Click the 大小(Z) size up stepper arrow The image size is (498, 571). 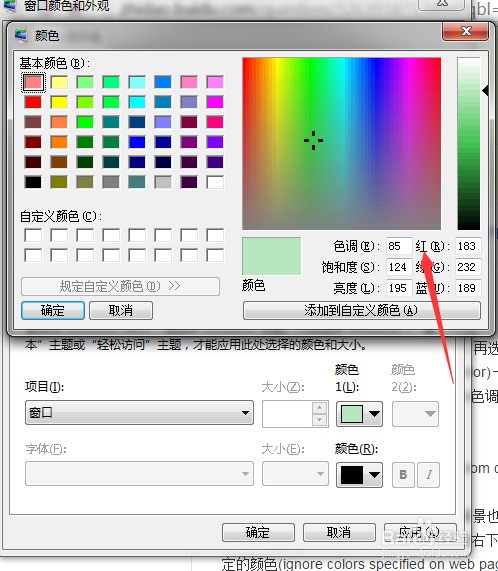320,407
